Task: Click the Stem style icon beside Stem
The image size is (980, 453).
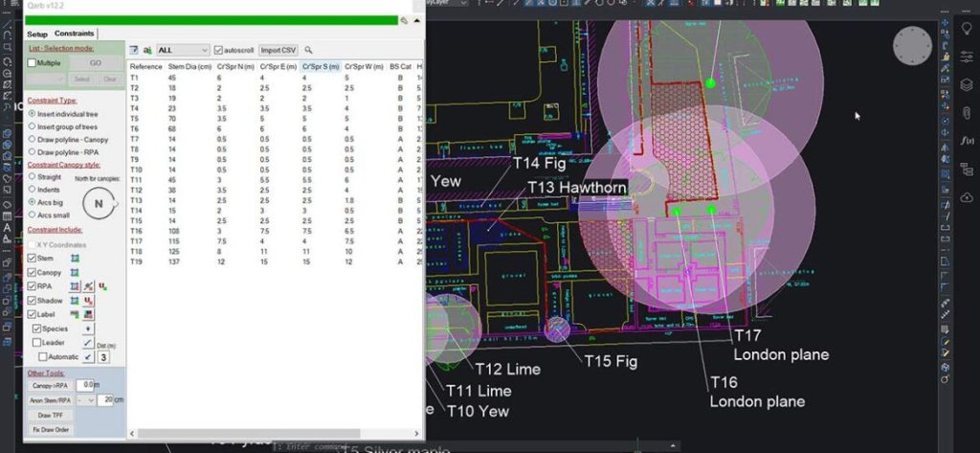Action: pos(75,259)
